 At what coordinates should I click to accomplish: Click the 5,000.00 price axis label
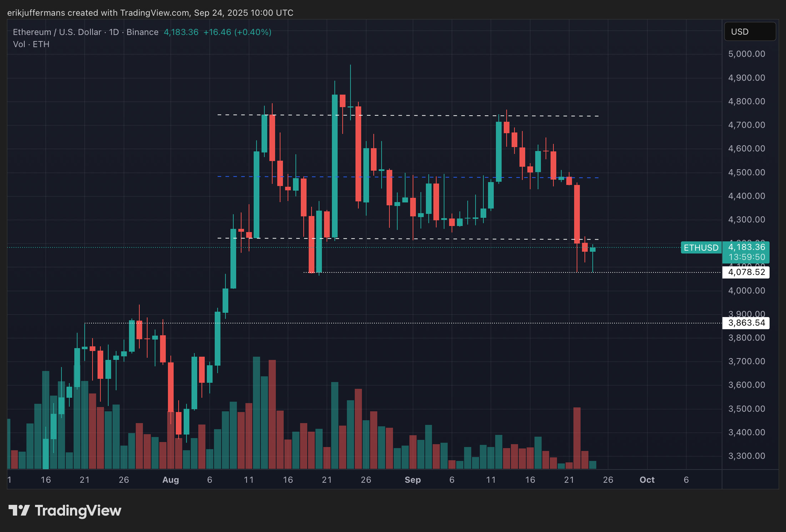[746, 54]
